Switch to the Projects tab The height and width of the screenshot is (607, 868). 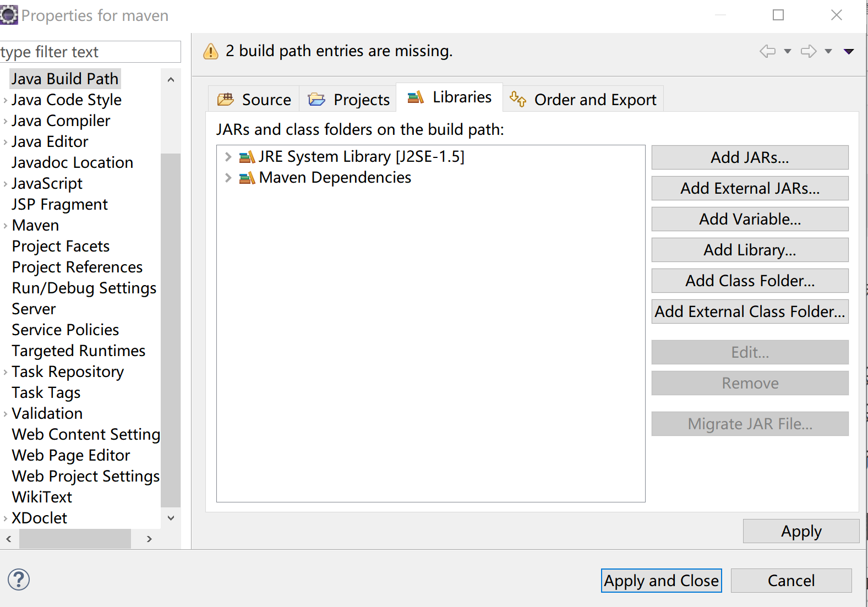click(349, 100)
